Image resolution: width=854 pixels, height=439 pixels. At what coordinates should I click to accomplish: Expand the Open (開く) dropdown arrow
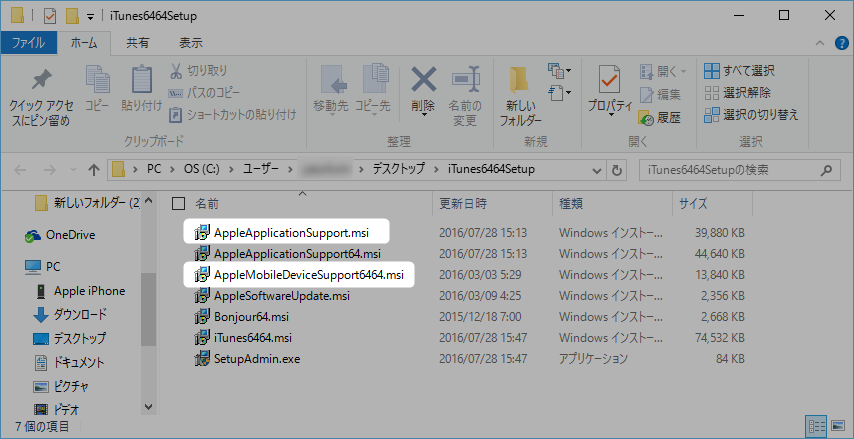pos(684,71)
